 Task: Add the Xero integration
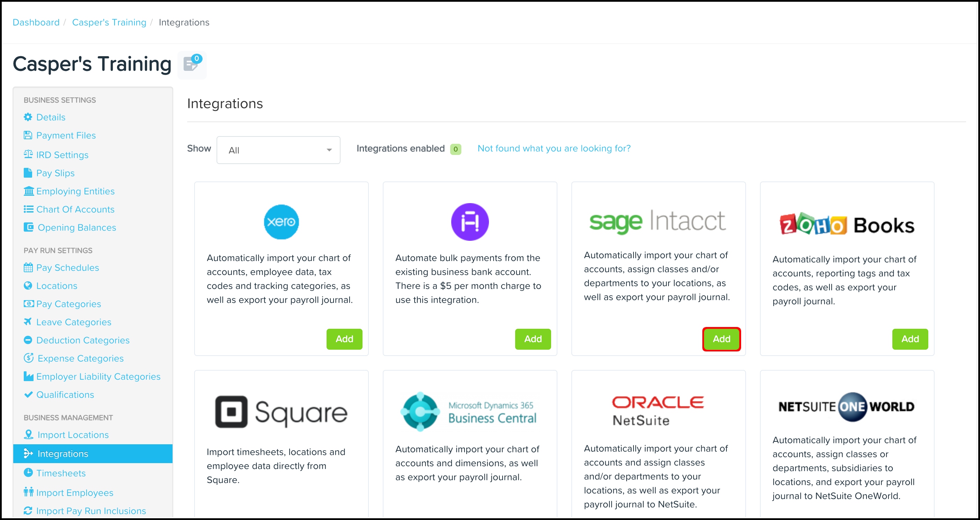pos(344,339)
